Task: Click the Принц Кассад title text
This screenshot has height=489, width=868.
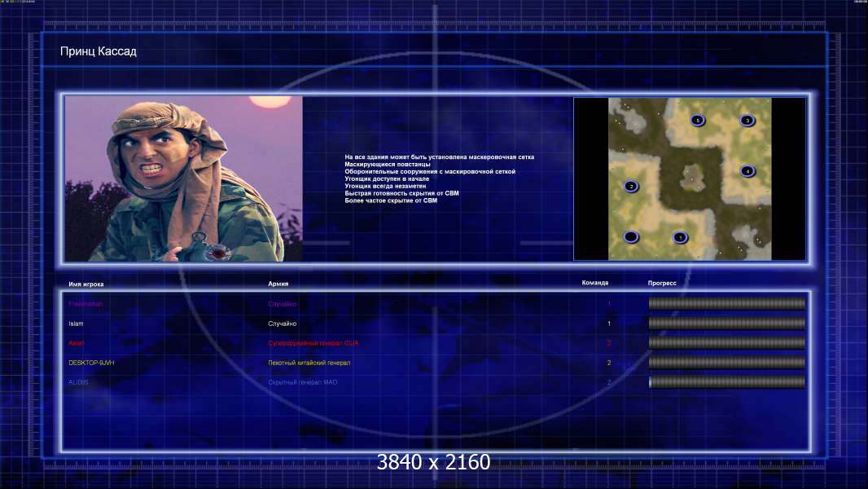Action: [98, 51]
